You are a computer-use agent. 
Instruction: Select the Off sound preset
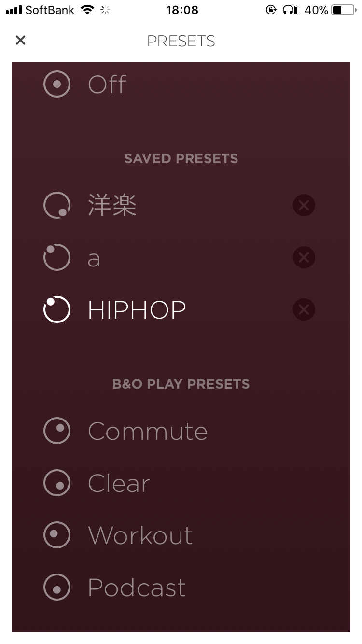click(x=107, y=84)
